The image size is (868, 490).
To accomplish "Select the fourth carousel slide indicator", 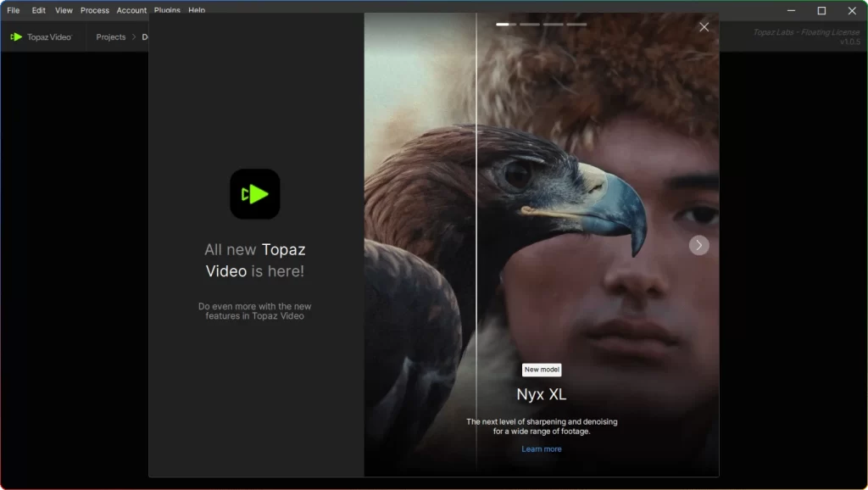I will [577, 25].
